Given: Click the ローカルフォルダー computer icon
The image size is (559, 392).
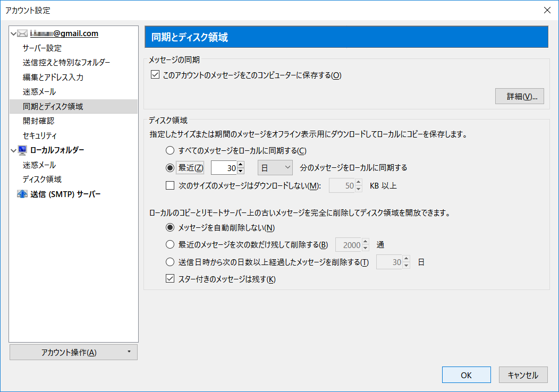Looking at the screenshot, I should 22,150.
